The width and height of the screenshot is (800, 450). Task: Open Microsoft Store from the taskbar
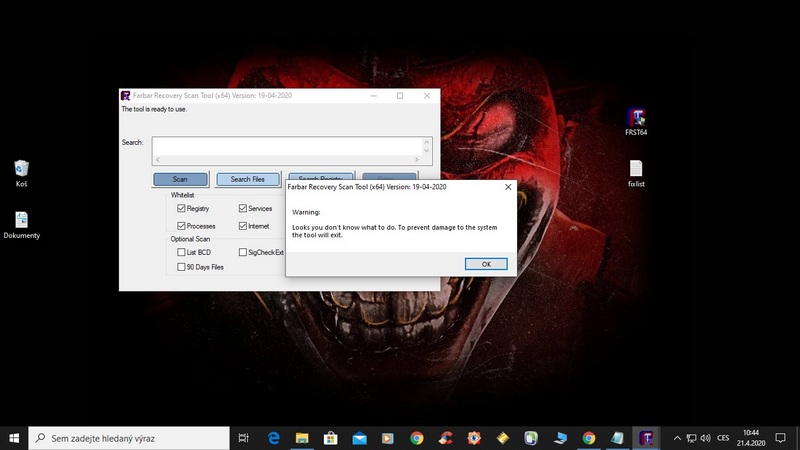pyautogui.click(x=331, y=438)
